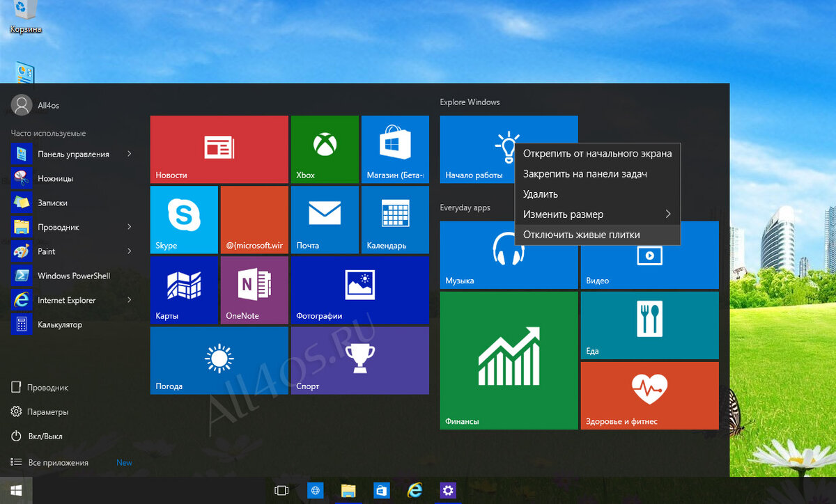This screenshot has width=836, height=504.
Task: Open the Музыка music tile
Action: (x=509, y=255)
